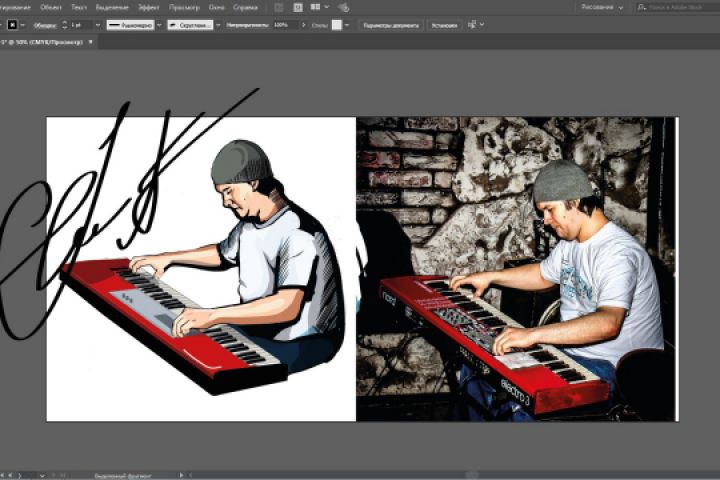720x480 pixels.
Task: Click the previous artboard arrow
Action: (x=10, y=475)
